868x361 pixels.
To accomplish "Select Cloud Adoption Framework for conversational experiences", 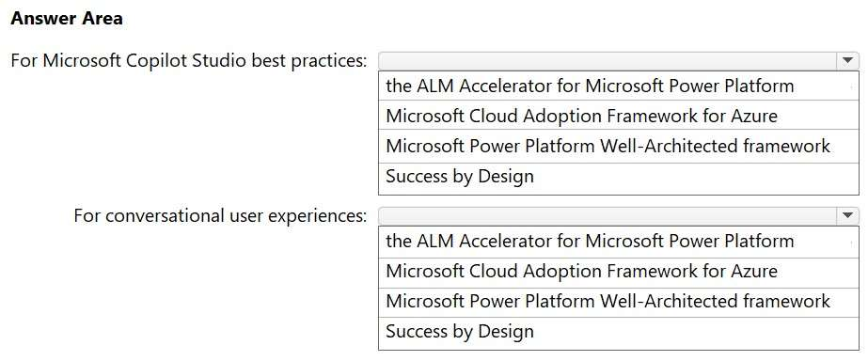I will click(619, 273).
